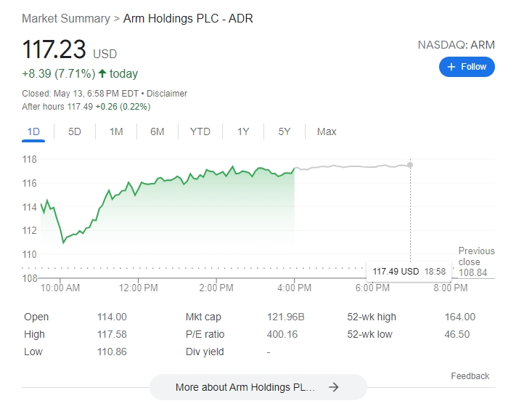Switch to the 1M tab
532x406 pixels.
(116, 131)
